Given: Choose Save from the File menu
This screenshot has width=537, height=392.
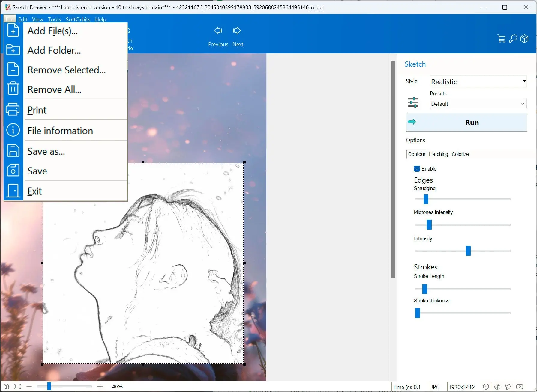Looking at the screenshot, I should (75, 171).
